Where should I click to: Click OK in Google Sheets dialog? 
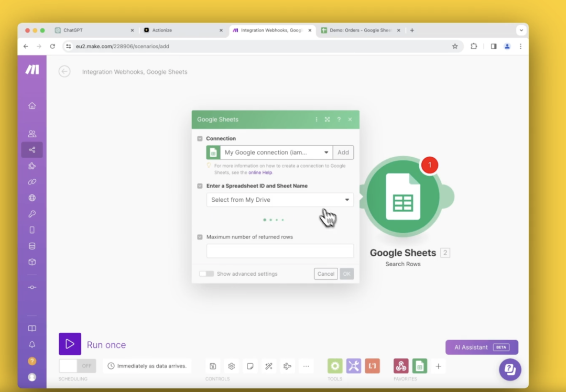346,274
